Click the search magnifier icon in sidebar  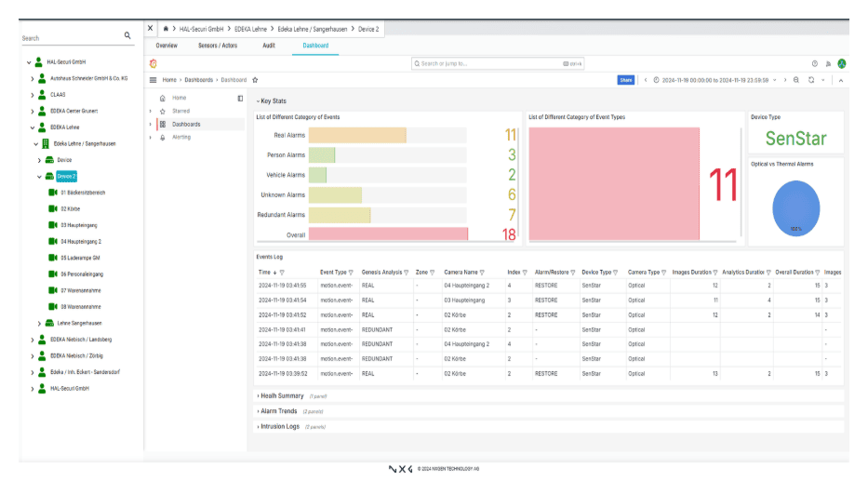[x=127, y=36]
